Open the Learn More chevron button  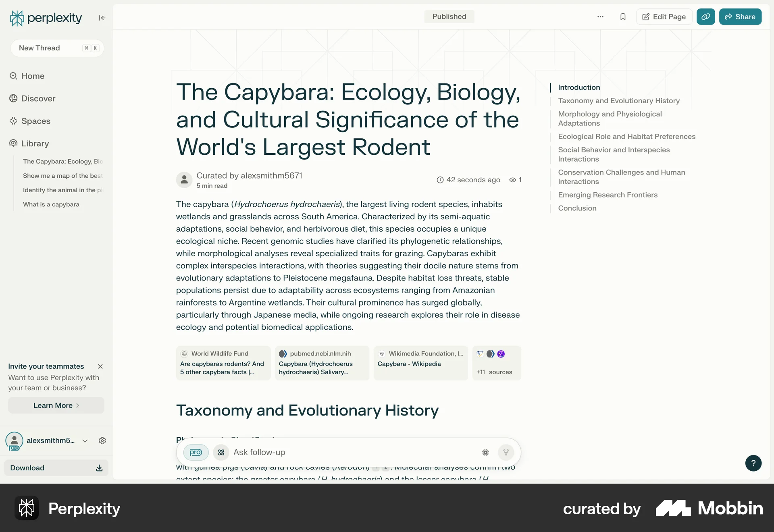point(56,405)
